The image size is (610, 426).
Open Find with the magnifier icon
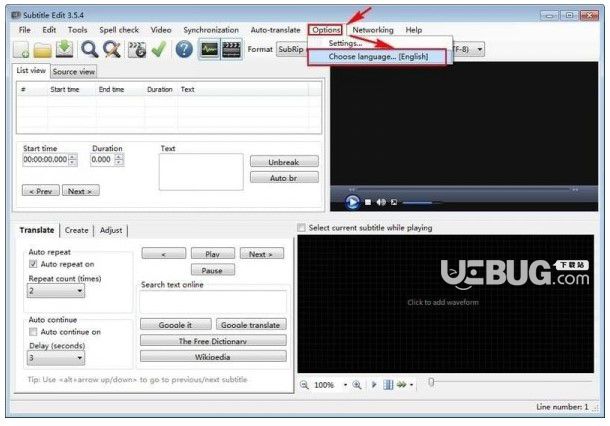point(89,49)
